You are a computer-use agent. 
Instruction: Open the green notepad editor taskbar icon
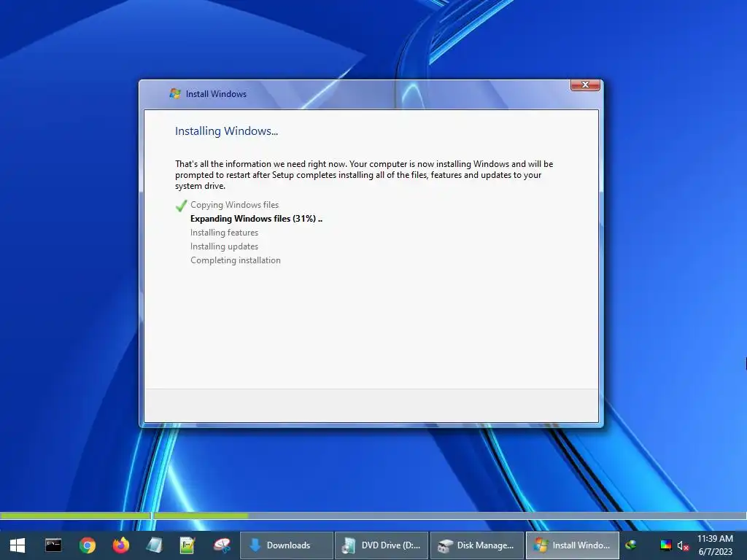[187, 545]
